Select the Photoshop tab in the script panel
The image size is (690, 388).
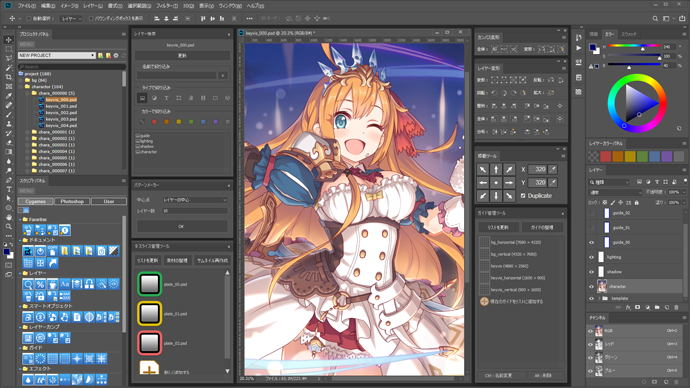click(72, 201)
